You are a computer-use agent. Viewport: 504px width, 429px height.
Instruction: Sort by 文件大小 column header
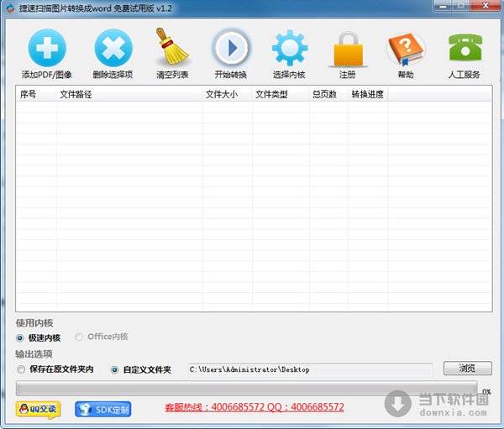tap(227, 94)
